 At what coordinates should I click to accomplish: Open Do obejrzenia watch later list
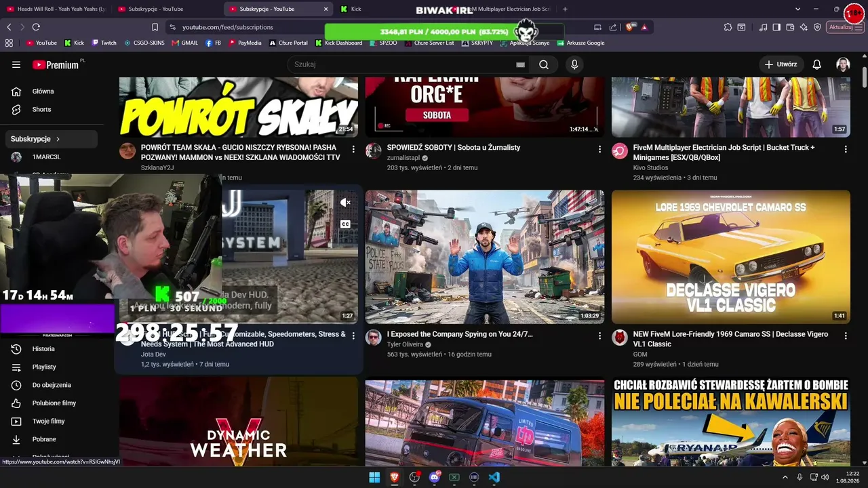tap(53, 385)
